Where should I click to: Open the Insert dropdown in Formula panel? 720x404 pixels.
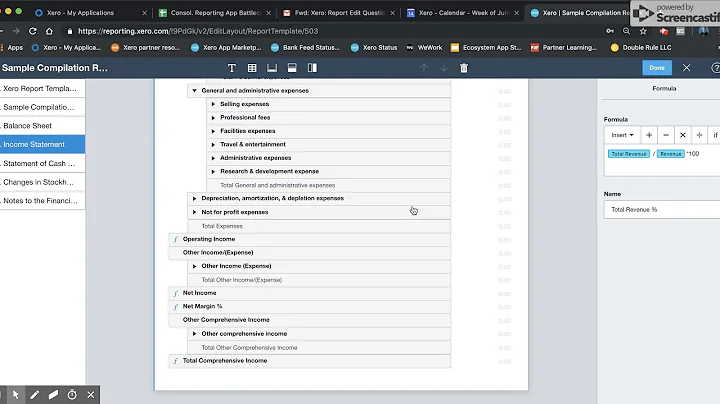(x=622, y=135)
